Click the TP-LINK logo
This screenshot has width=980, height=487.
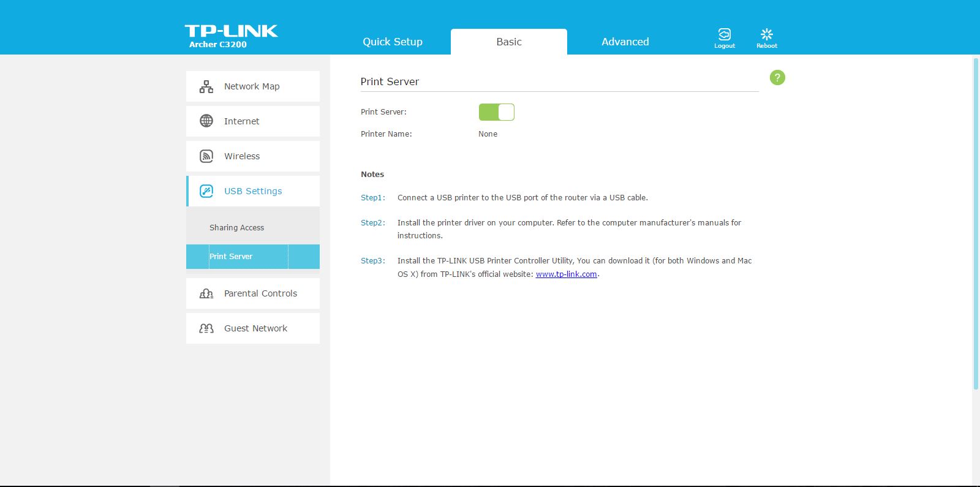coord(232,31)
